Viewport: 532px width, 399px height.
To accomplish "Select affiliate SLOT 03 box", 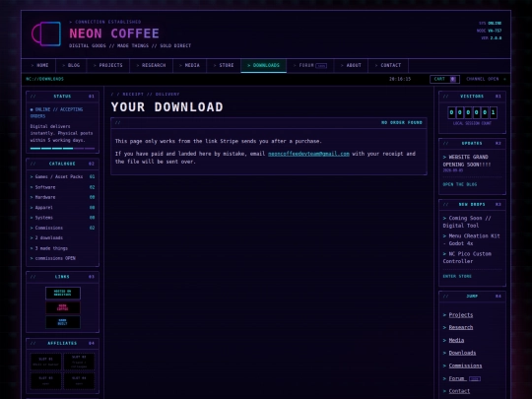I will tap(45, 380).
